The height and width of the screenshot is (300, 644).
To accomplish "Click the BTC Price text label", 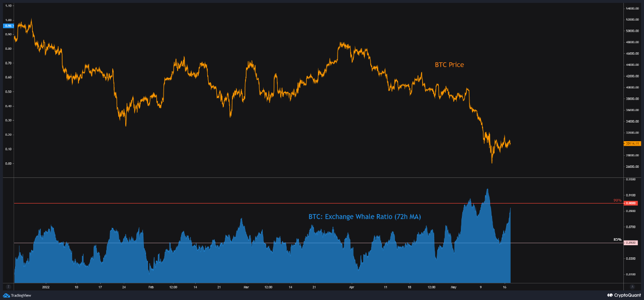I will click(x=449, y=64).
